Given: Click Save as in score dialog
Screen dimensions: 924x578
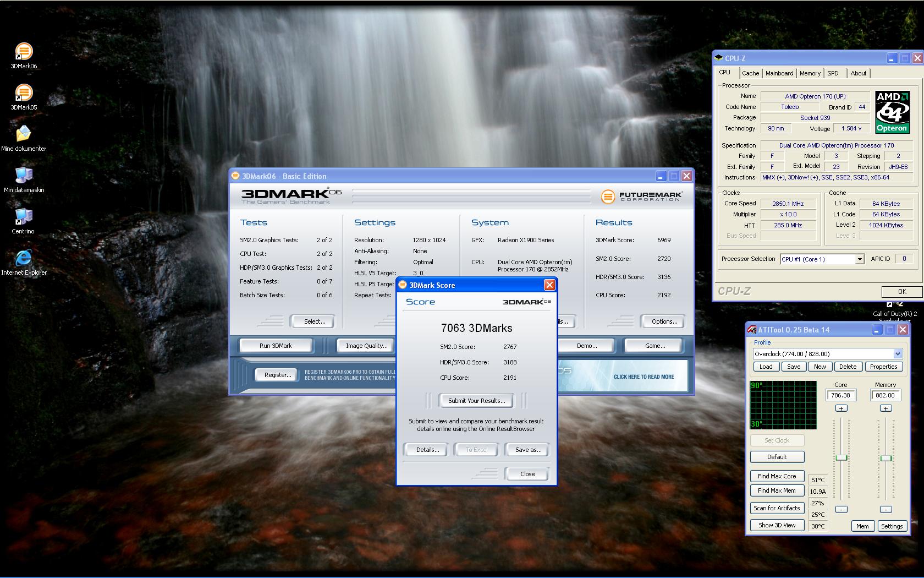Looking at the screenshot, I should click(528, 450).
